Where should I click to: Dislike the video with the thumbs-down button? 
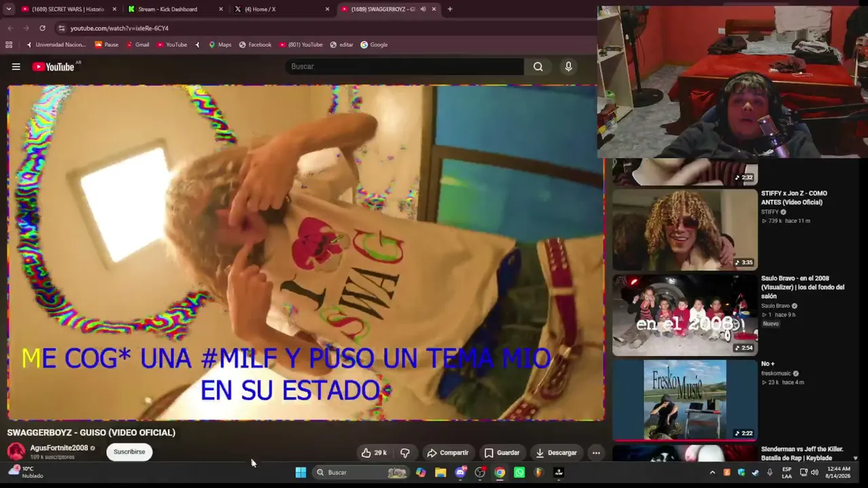click(405, 453)
